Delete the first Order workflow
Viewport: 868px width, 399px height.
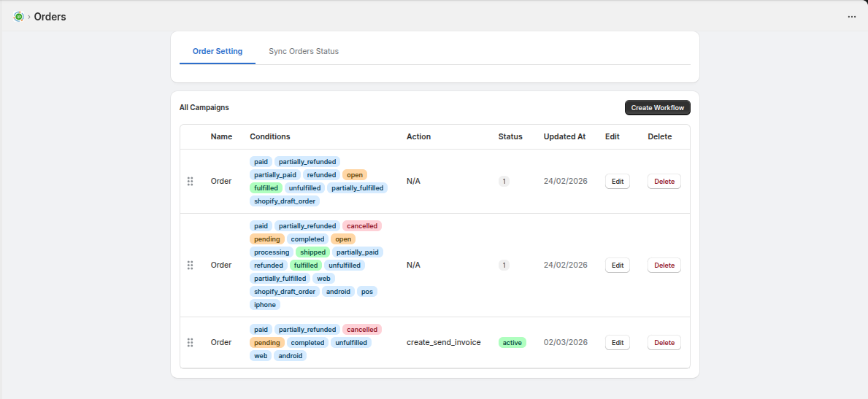click(664, 182)
